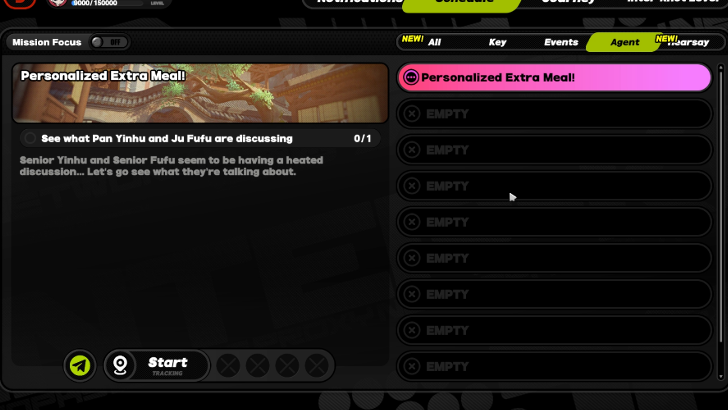Click the X icon on last EMPTY slot
This screenshot has height=410, width=728.
coord(412,366)
